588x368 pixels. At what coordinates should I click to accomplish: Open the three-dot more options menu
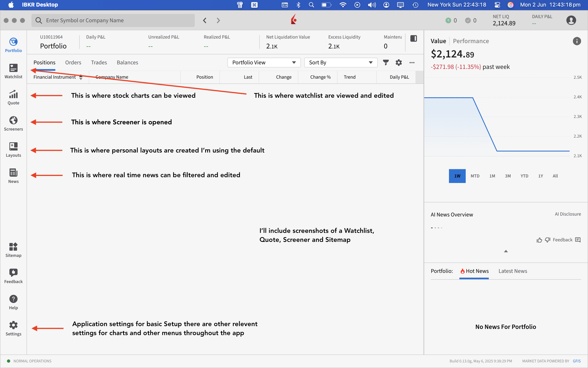point(412,63)
